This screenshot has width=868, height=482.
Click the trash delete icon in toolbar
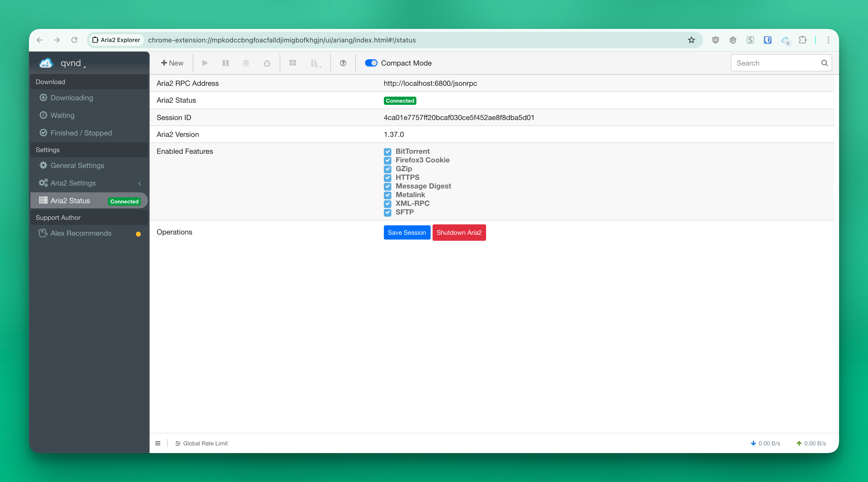246,63
